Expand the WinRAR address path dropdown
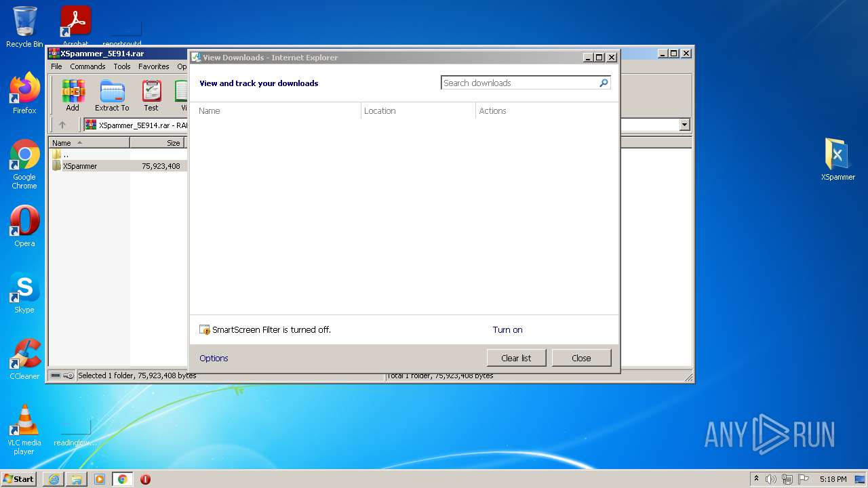This screenshot has height=488, width=868. (684, 125)
